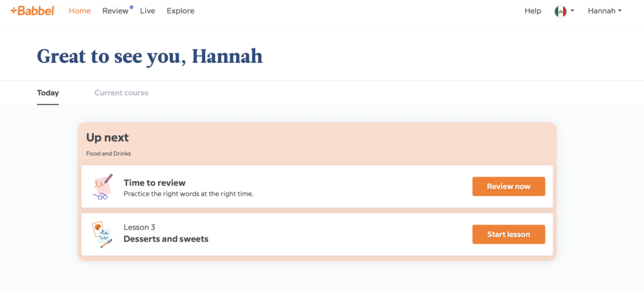Viewport: 644px width, 290px height.
Task: Switch to the Current course tab
Action: (x=121, y=93)
